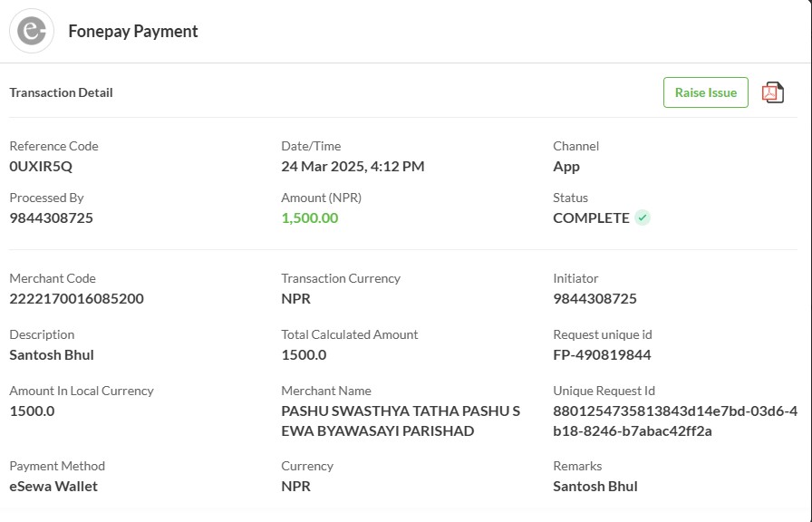Click the Merchant Name label
The image size is (812, 522).
(x=326, y=391)
